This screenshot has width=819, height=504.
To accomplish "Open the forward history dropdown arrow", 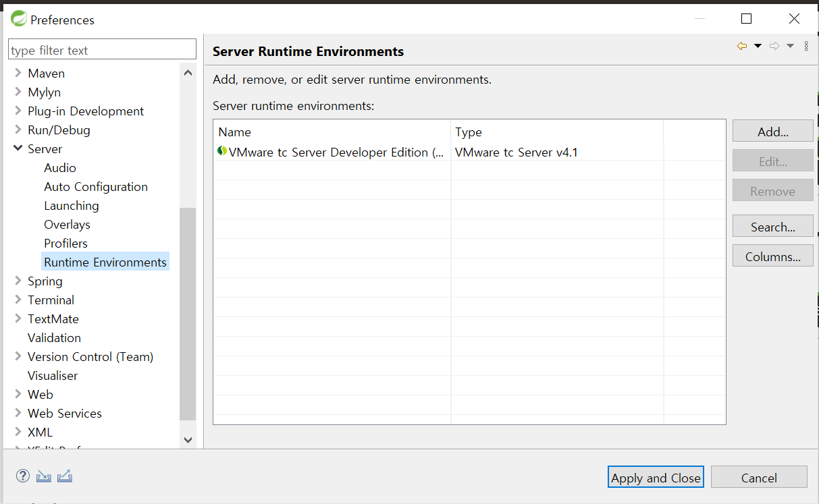I will (x=790, y=46).
